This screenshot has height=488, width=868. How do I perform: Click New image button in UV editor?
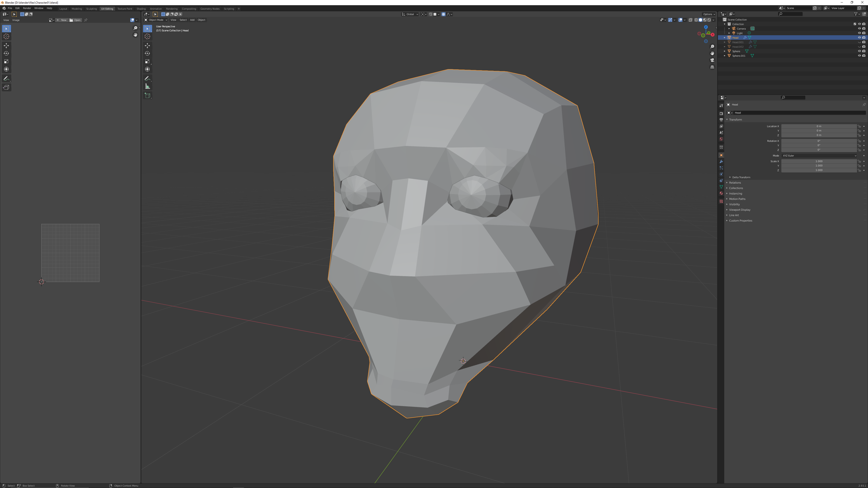62,20
